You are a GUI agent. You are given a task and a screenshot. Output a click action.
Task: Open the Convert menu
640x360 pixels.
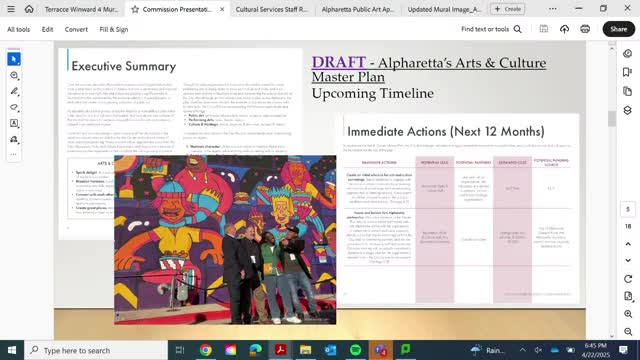point(76,29)
